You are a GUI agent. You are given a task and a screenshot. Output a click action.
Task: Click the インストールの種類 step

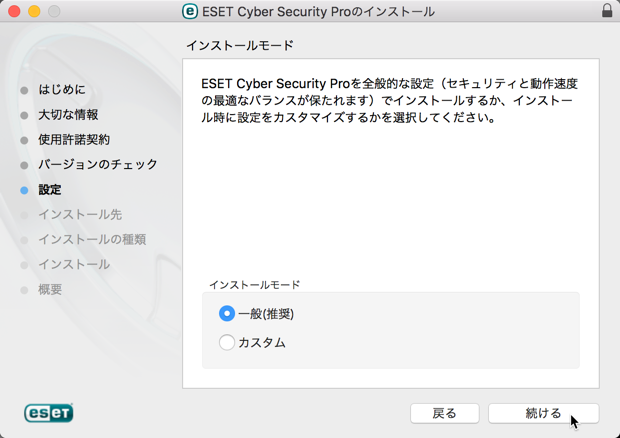point(92,240)
